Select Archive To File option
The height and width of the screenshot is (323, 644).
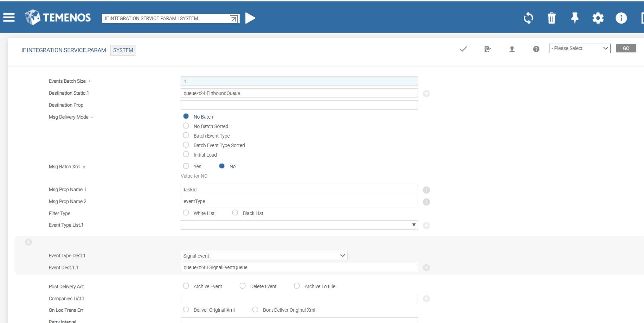[297, 286]
